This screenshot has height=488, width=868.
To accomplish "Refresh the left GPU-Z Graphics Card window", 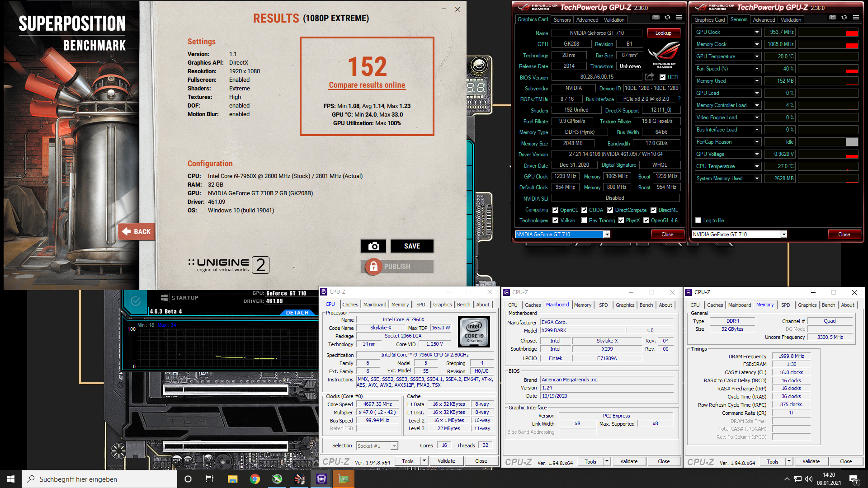I will (x=667, y=18).
